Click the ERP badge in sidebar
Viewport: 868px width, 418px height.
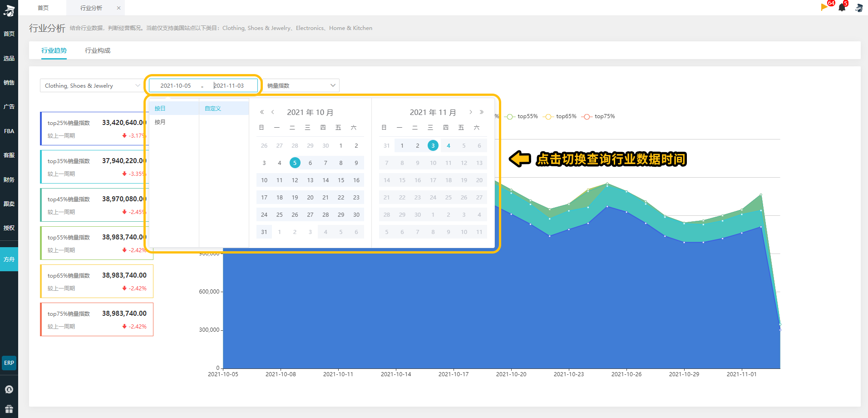point(9,363)
